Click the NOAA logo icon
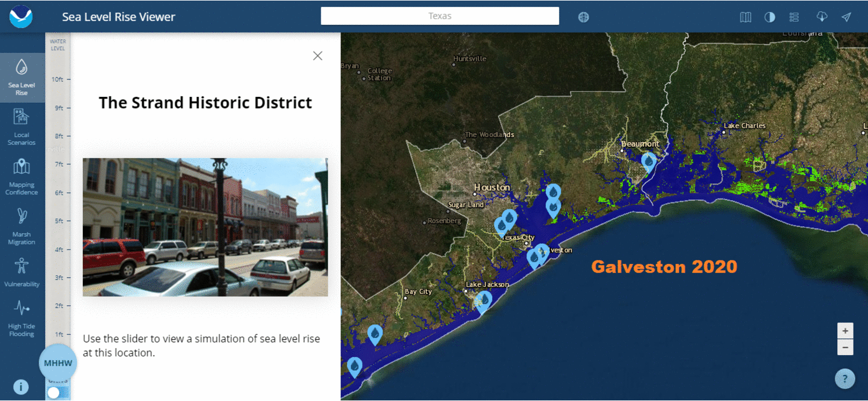 [x=21, y=17]
